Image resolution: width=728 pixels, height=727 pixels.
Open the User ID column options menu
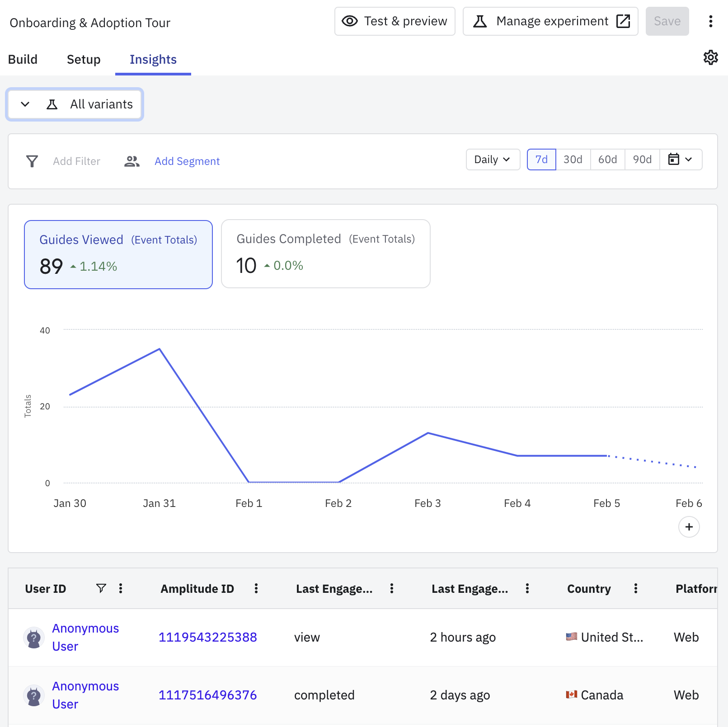pos(121,588)
